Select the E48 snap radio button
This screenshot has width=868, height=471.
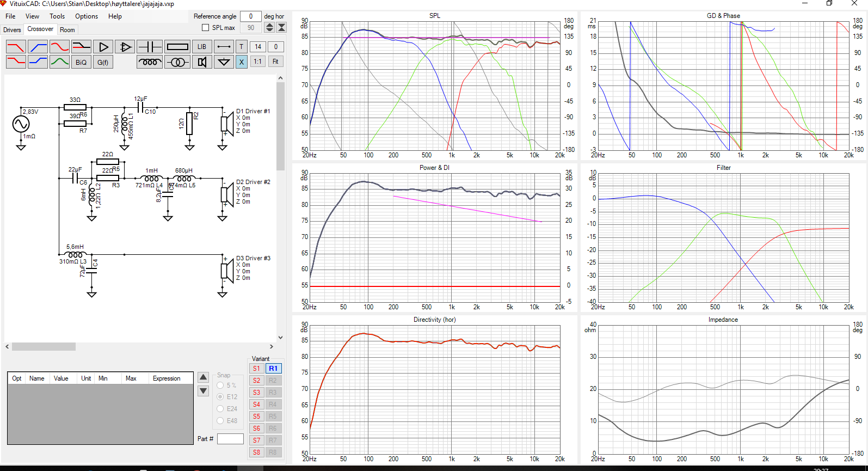tap(220, 421)
